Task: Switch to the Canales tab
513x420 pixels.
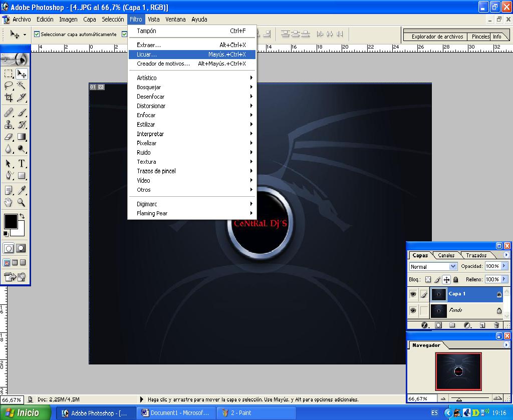Action: coord(446,255)
